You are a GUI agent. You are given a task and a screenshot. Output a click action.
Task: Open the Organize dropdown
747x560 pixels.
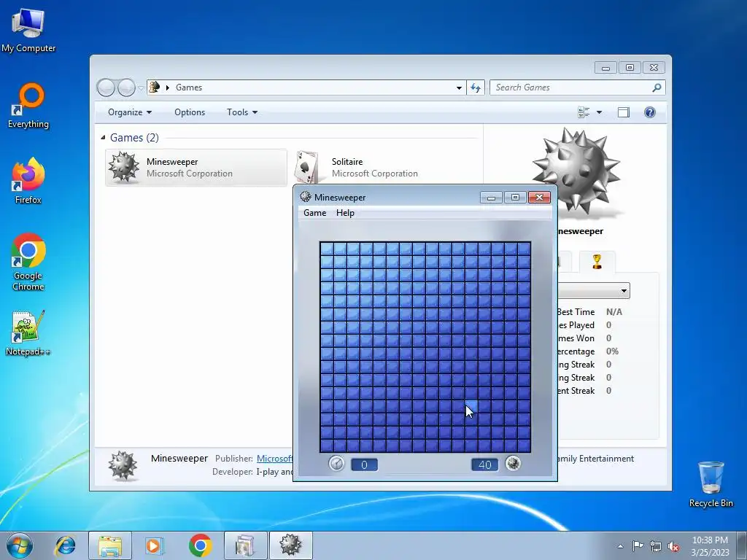[x=130, y=112]
